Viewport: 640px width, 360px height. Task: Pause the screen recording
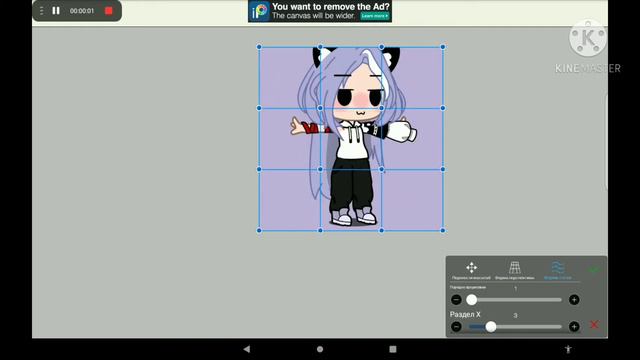56,11
